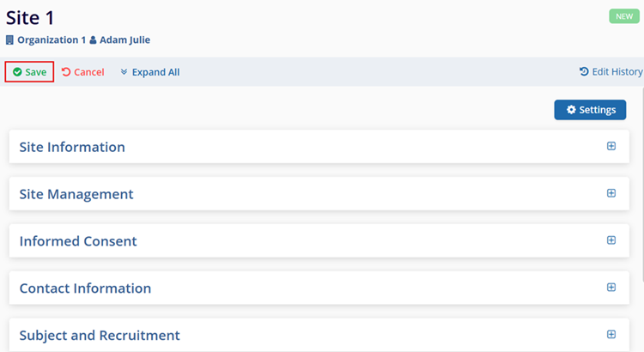The height and width of the screenshot is (352, 644).
Task: Expand Contact Information using plus icon
Action: click(611, 288)
